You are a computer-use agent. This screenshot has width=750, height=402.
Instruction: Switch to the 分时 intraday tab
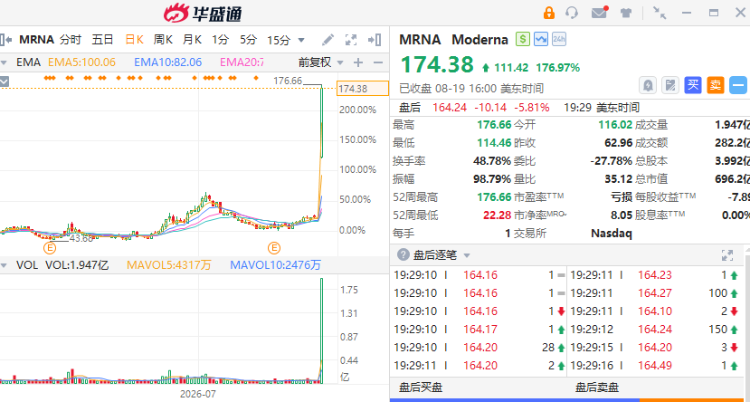(70, 40)
